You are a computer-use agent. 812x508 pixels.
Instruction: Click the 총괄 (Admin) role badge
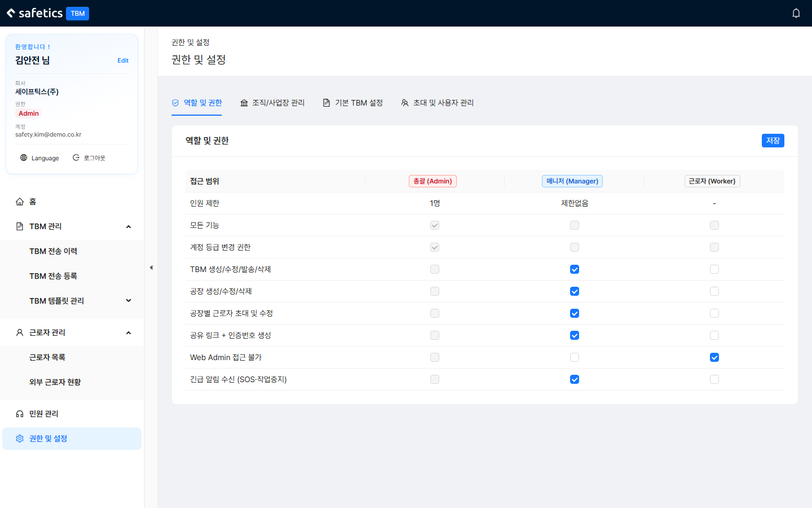click(x=433, y=181)
